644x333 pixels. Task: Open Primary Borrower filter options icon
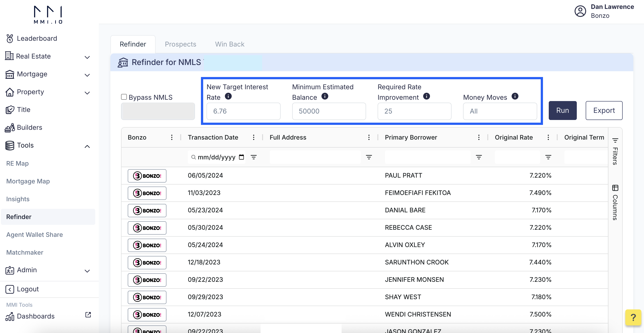pyautogui.click(x=479, y=157)
